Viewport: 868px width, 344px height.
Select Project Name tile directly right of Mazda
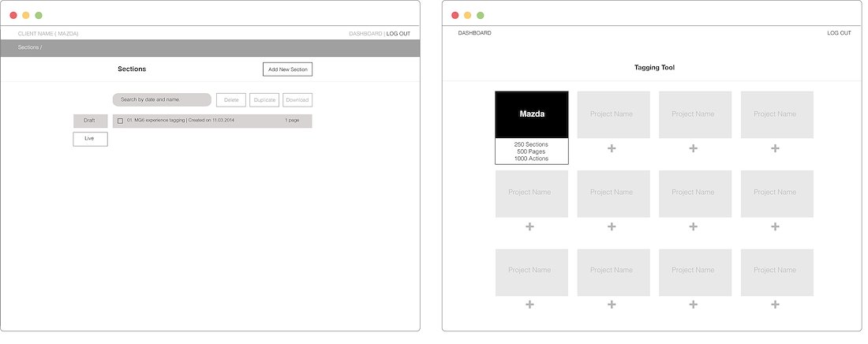pyautogui.click(x=613, y=114)
